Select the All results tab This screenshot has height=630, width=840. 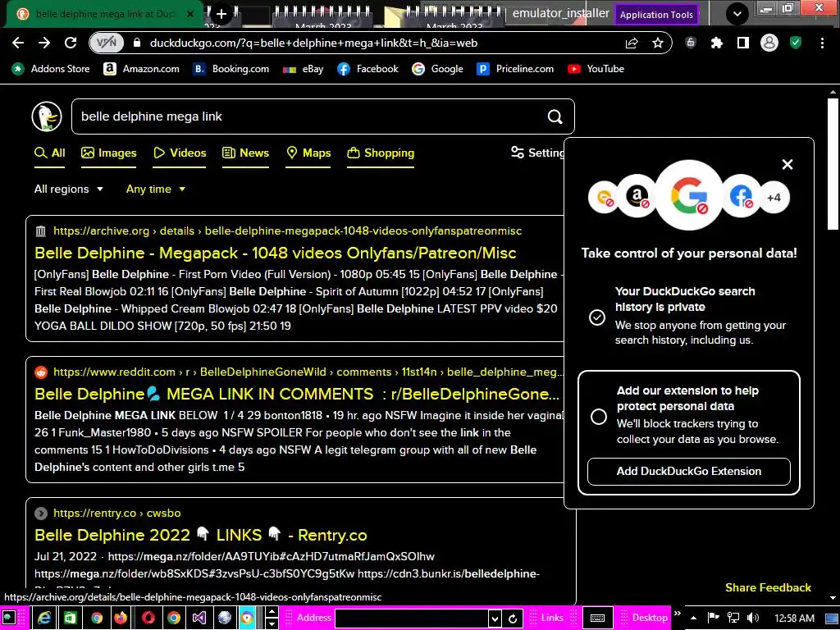[49, 153]
